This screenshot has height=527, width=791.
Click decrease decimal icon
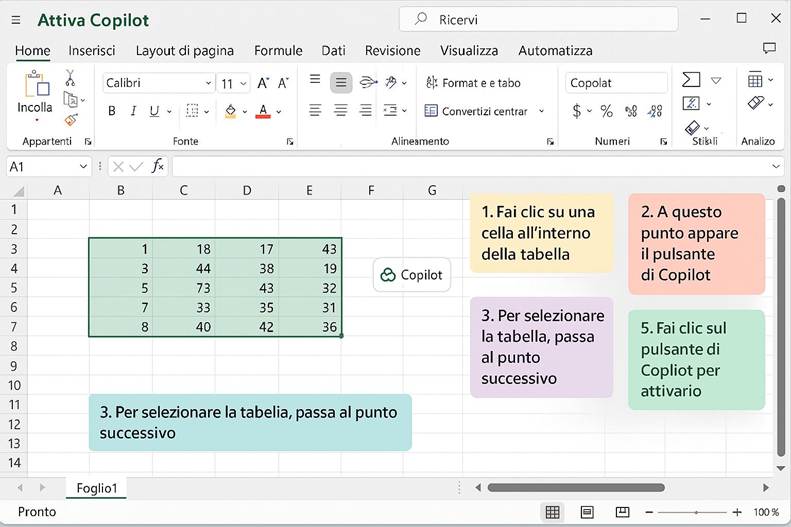(655, 111)
